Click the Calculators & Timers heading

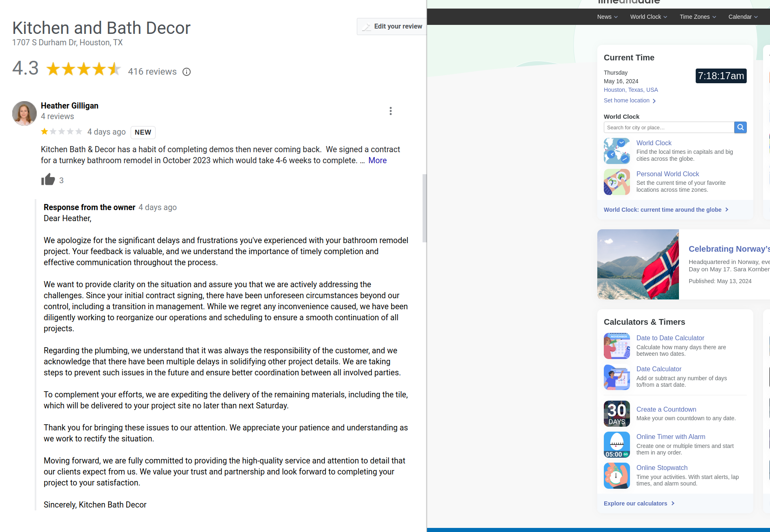644,322
